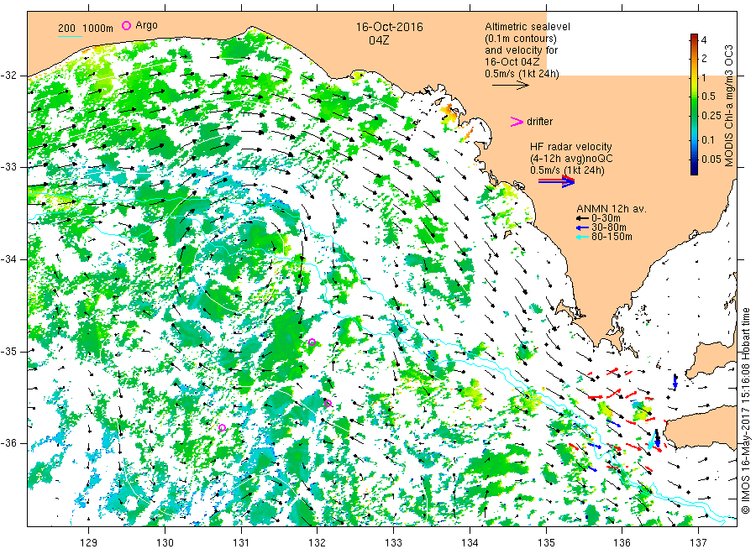Click the 16-Oct-2016 date title
The height and width of the screenshot is (554, 756).
click(389, 27)
